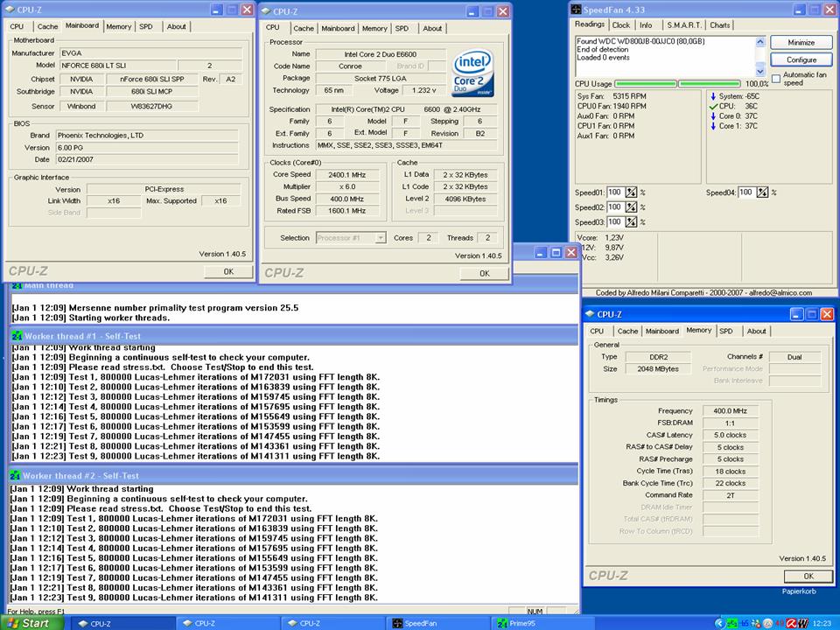Open About tab in middle CPU-Z window

point(432,28)
